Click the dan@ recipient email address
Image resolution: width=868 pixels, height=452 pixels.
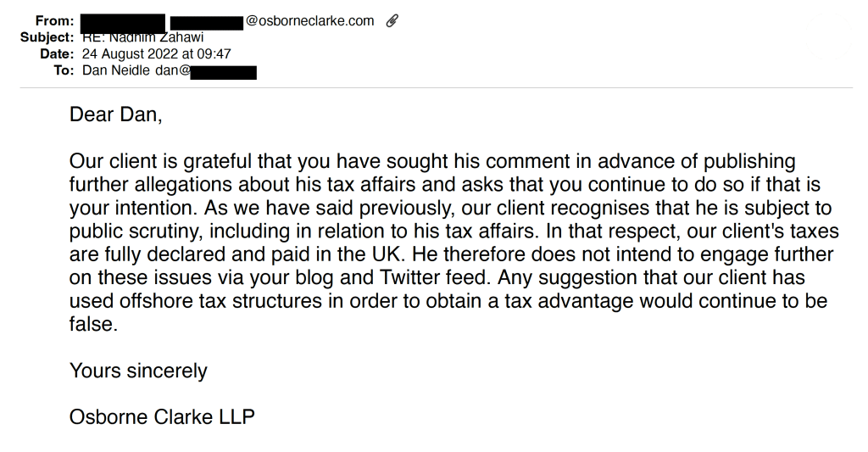(173, 71)
